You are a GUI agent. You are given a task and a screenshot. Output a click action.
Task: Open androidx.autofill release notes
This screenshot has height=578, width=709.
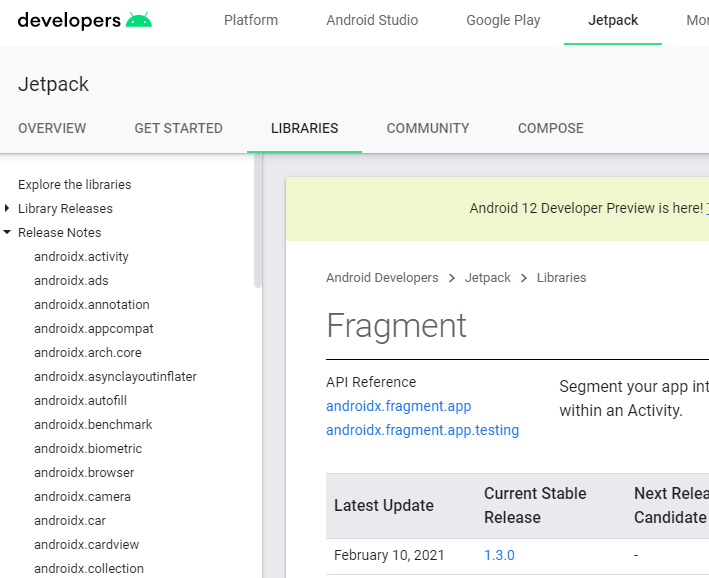(x=80, y=400)
